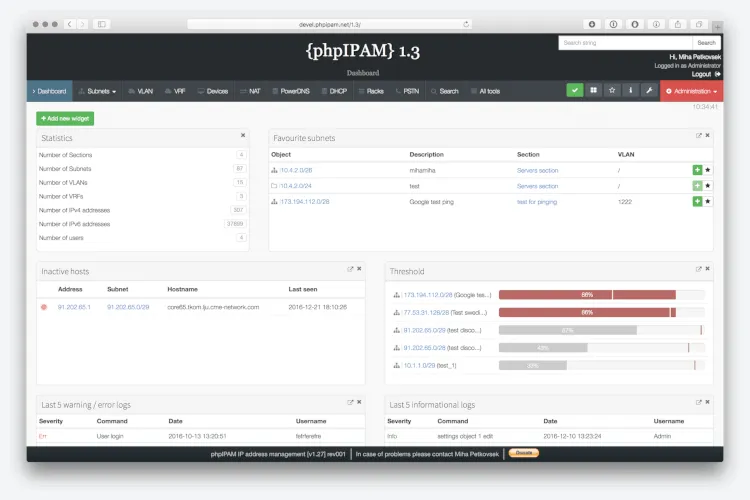Toggle favourite star for 10.4.2.0/28
750x500 pixels.
pyautogui.click(x=708, y=170)
